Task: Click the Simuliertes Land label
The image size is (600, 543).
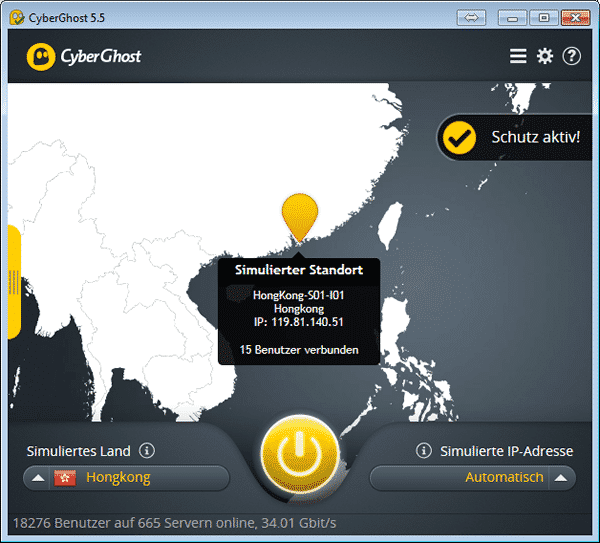Action: [x=79, y=451]
